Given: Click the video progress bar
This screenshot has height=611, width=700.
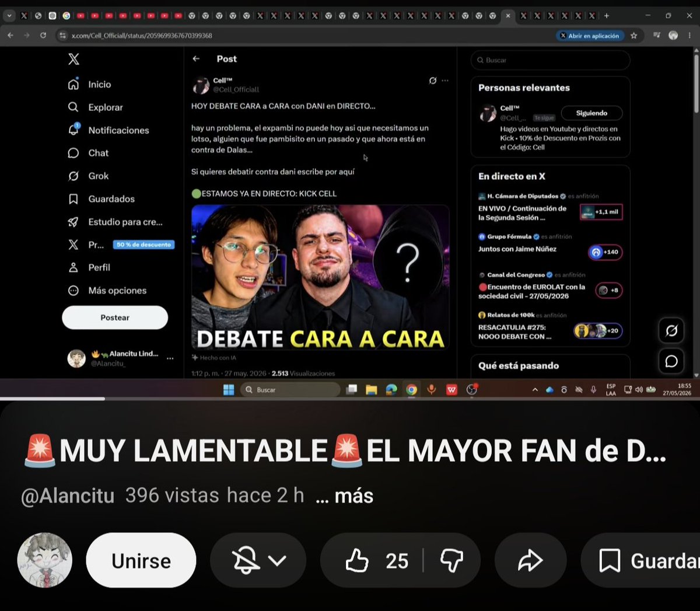Looking at the screenshot, I should click(350, 399).
